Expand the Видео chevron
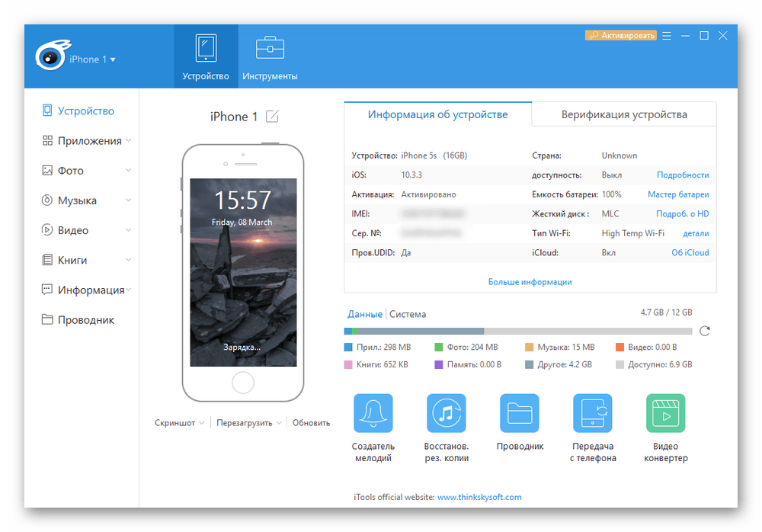Viewport: 762px width, 532px height. click(x=129, y=230)
